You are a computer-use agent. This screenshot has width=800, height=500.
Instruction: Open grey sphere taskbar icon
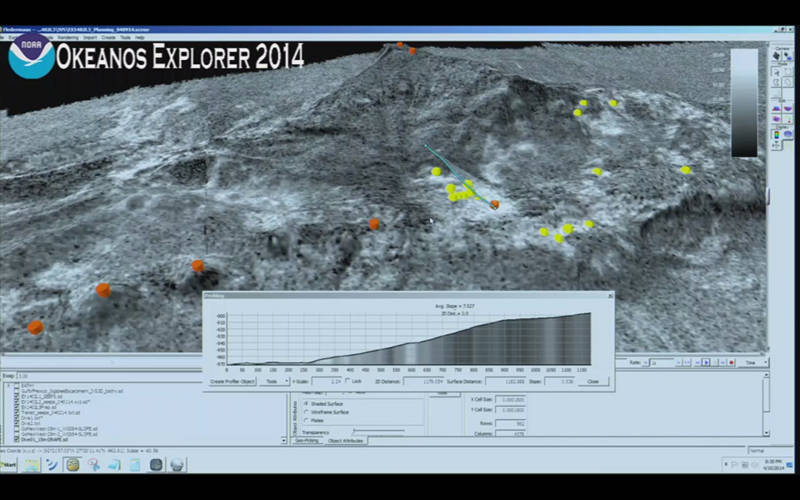(177, 464)
